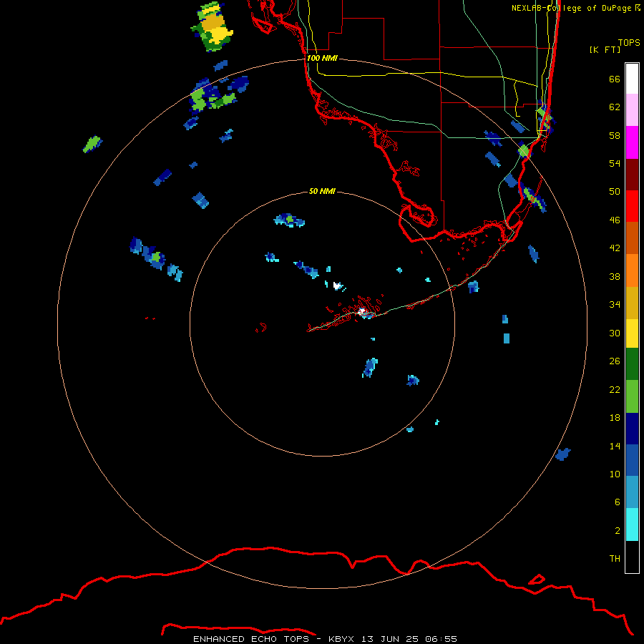This screenshot has height=644, width=644.
Task: Pick the cyan legend swatch
Action: coord(632,525)
